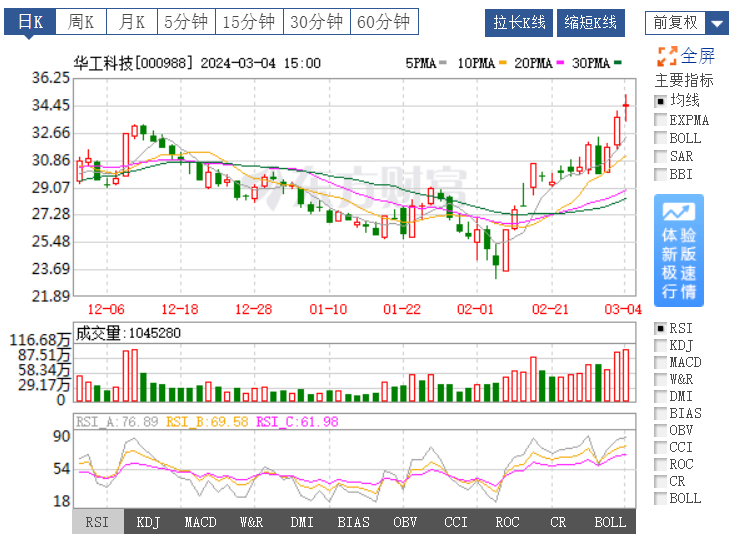
Task: Open the OBV tab in bottom bar
Action: 405,522
